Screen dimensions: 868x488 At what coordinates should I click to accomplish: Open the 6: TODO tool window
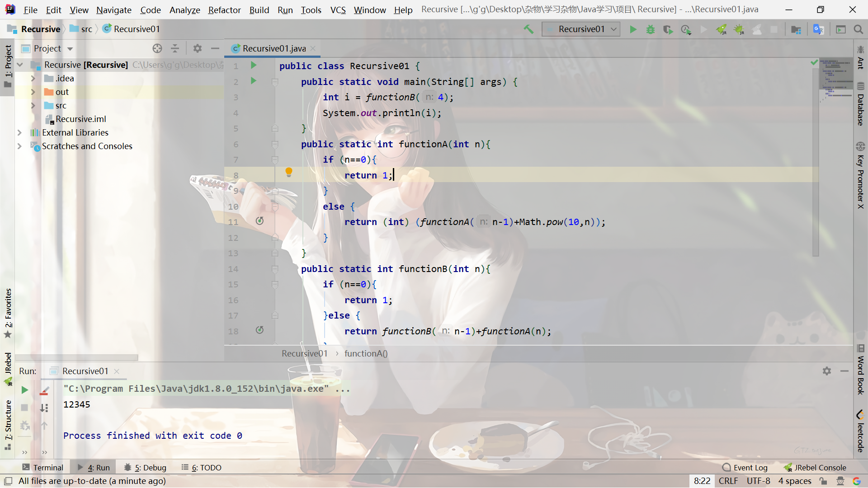202,468
